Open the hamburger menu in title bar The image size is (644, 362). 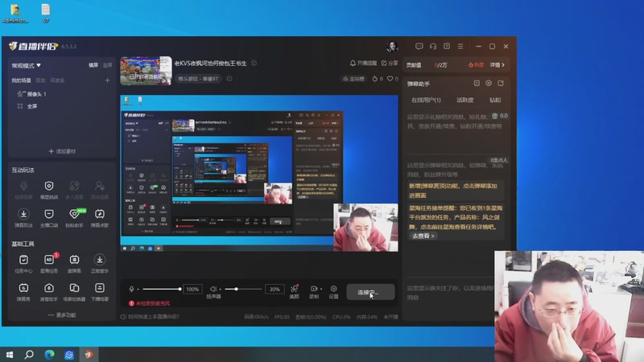point(460,47)
